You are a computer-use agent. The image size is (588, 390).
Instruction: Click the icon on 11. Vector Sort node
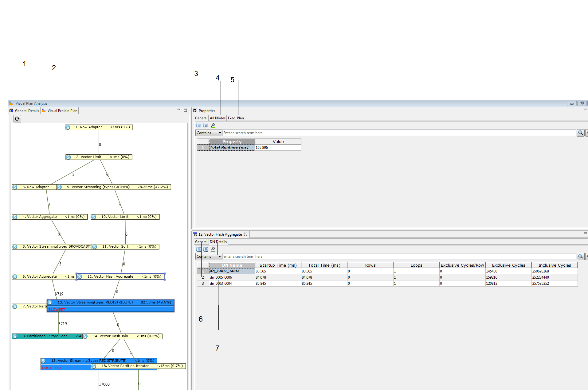pyautogui.click(x=95, y=247)
